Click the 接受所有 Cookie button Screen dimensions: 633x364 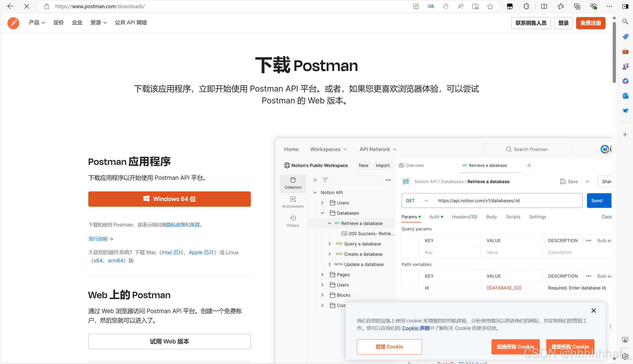[570, 346]
